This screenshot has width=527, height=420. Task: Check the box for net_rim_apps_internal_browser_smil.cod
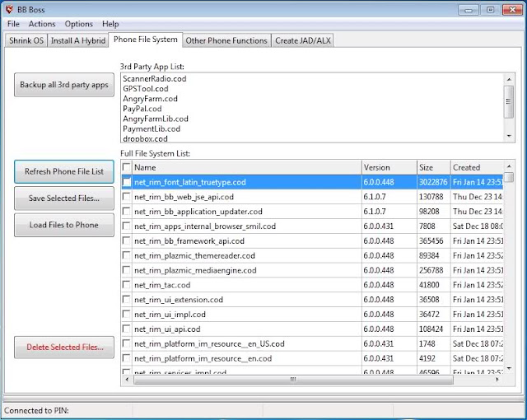pyautogui.click(x=126, y=226)
